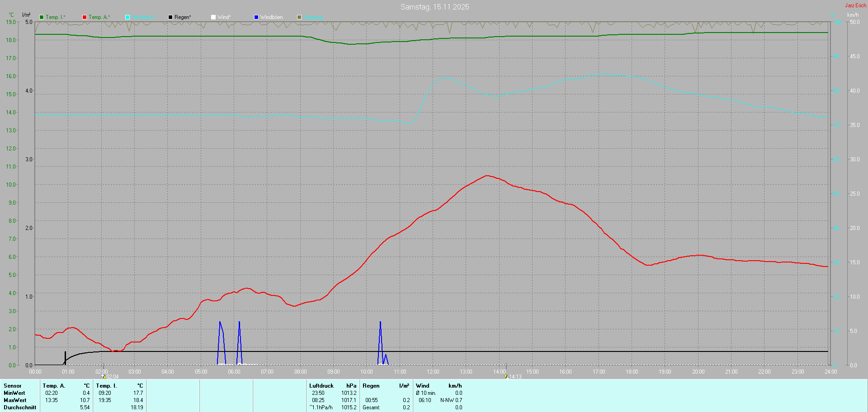
Task: Click the Sensor header in the table
Action: [13, 386]
